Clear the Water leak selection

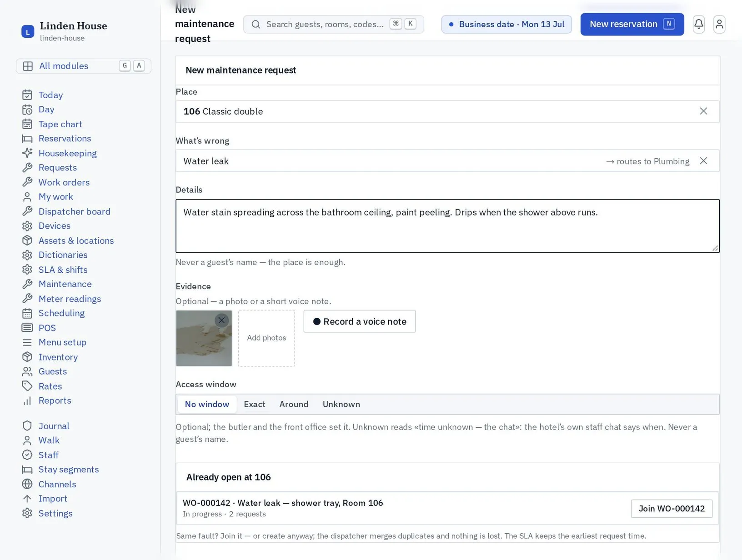(x=703, y=161)
